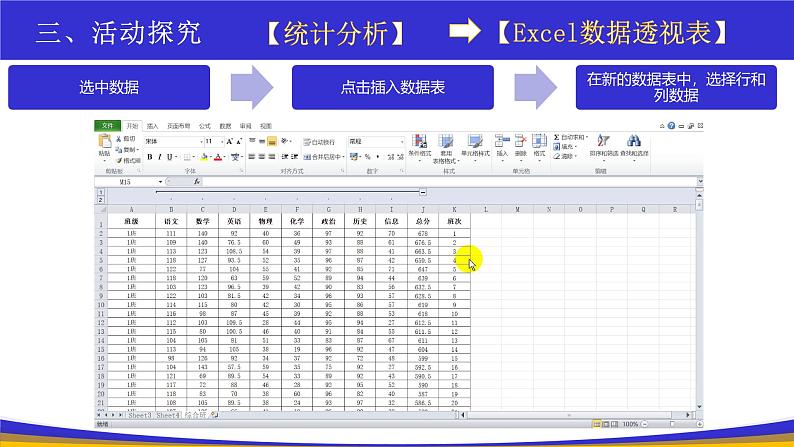Expand the formula bar chevron
Image resolution: width=794 pixels, height=447 pixels.
point(700,181)
